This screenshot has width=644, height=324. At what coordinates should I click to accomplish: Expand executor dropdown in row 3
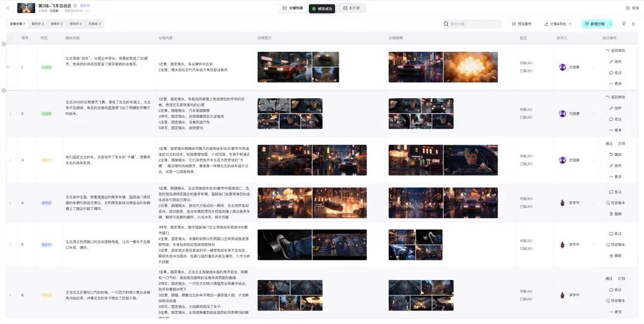pos(593,160)
